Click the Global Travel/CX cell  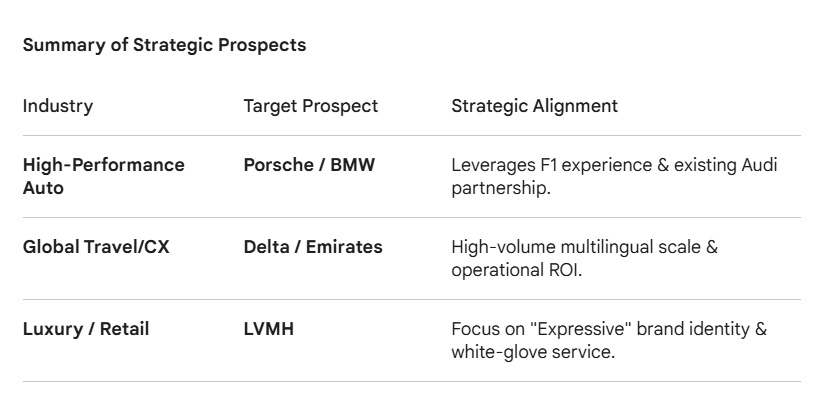pyautogui.click(x=96, y=247)
